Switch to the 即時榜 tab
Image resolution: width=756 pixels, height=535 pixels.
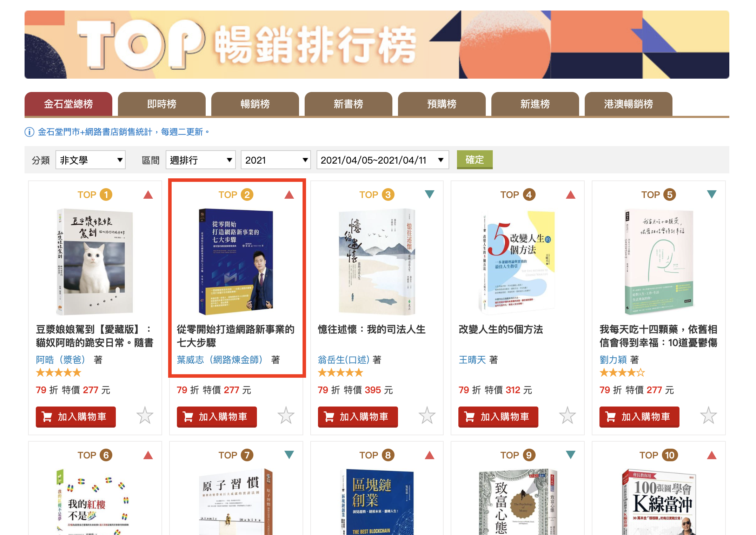[162, 104]
